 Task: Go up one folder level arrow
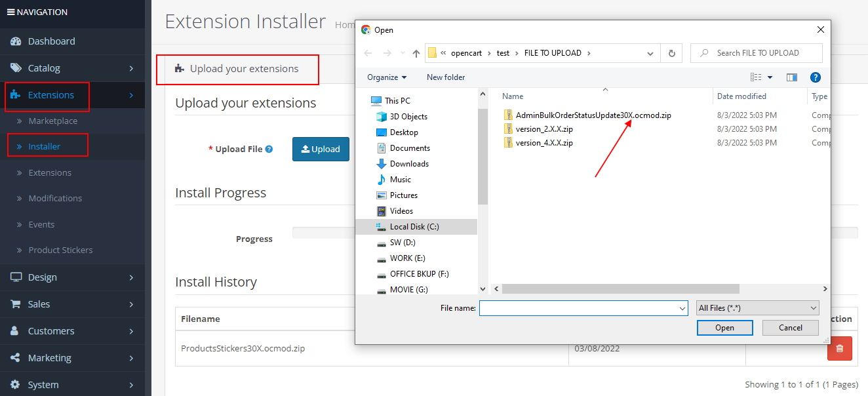click(416, 53)
